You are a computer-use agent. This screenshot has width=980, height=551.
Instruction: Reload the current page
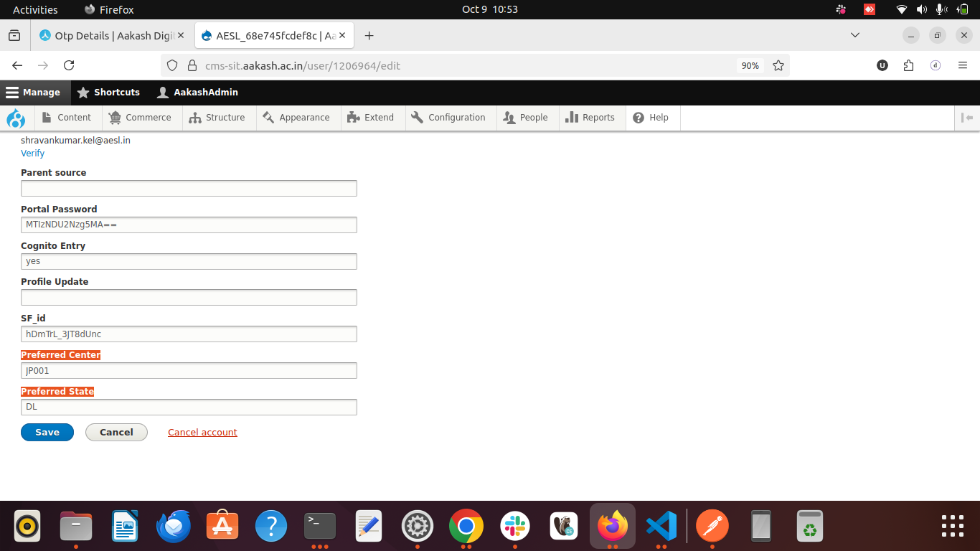[69, 65]
